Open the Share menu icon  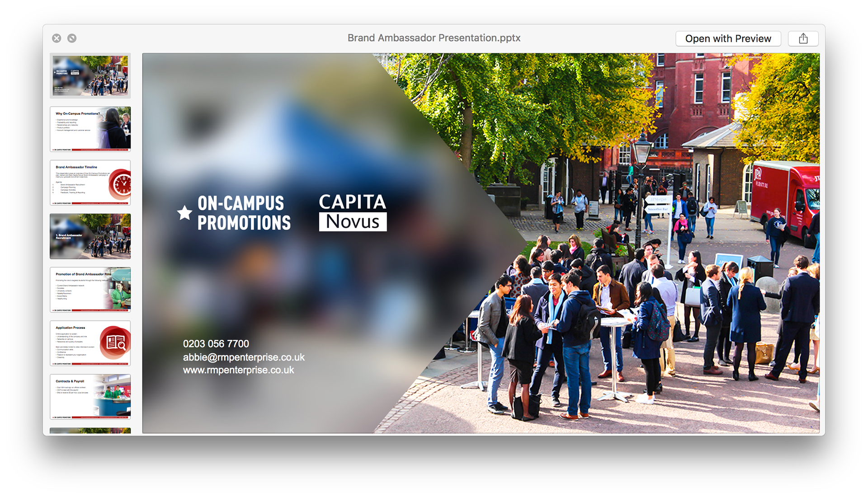(x=803, y=38)
